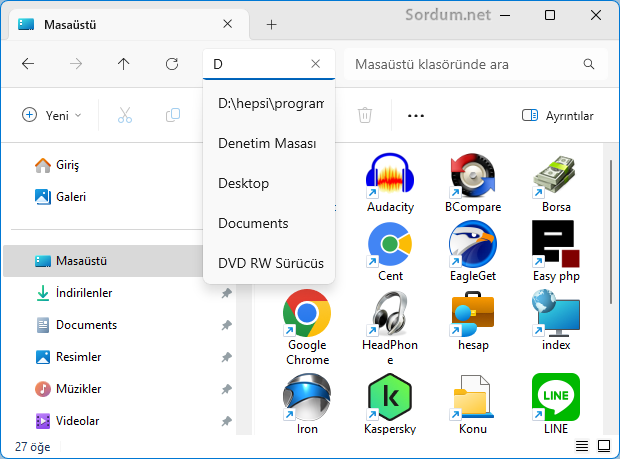Click the vertical scrollbar in file pane

(611, 232)
